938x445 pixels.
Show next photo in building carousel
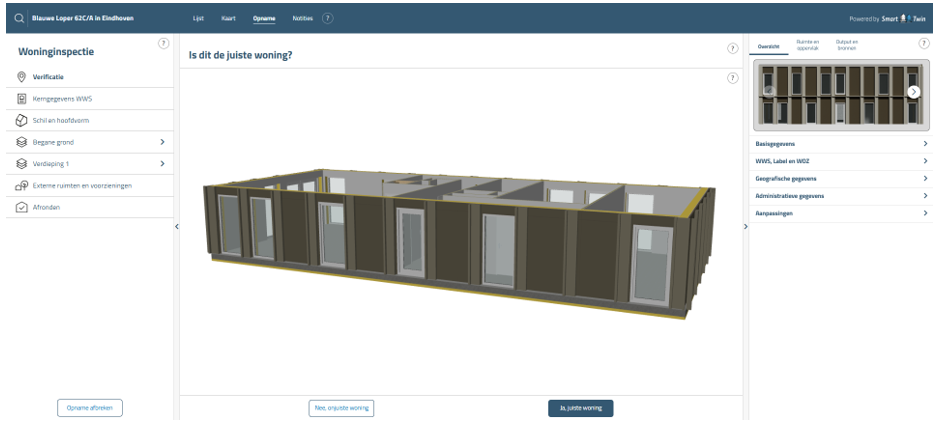913,91
